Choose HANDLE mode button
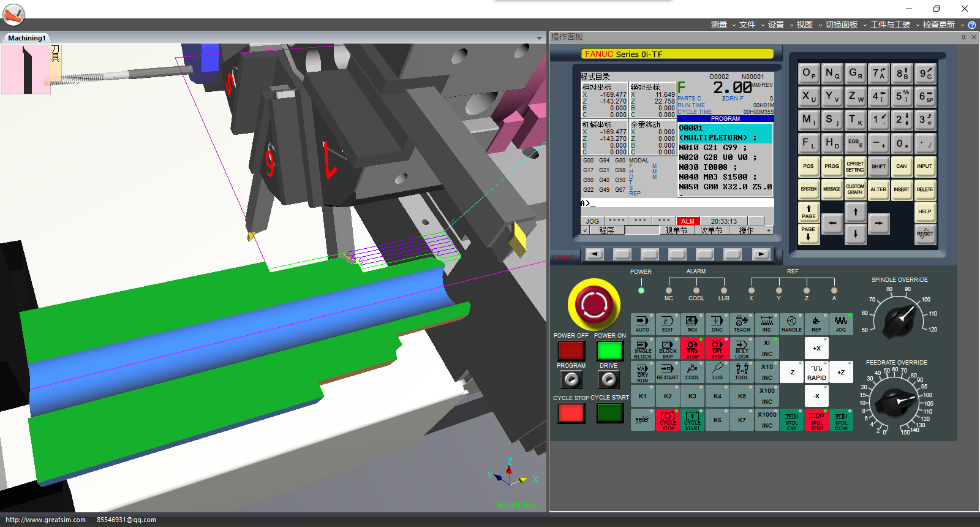The image size is (980, 527). click(791, 324)
